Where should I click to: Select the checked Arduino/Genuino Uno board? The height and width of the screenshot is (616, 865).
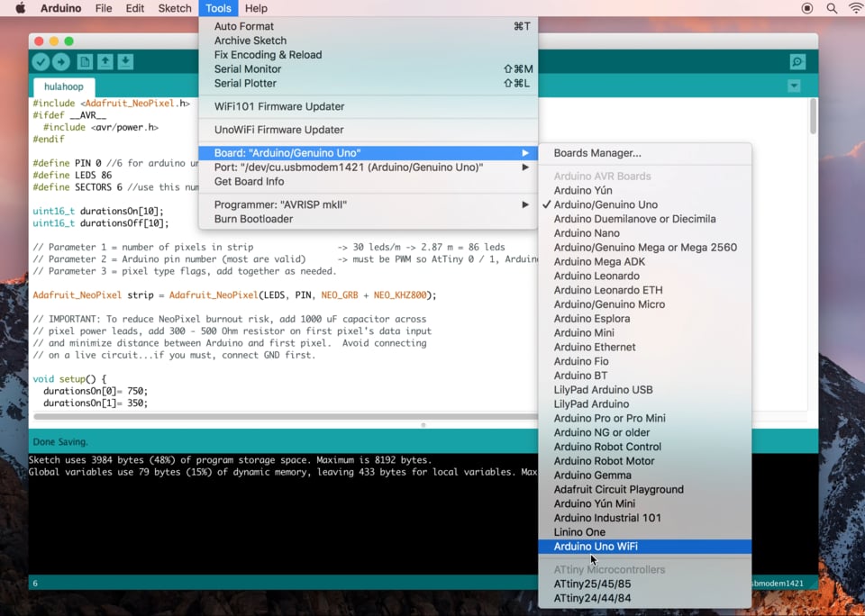tap(605, 204)
